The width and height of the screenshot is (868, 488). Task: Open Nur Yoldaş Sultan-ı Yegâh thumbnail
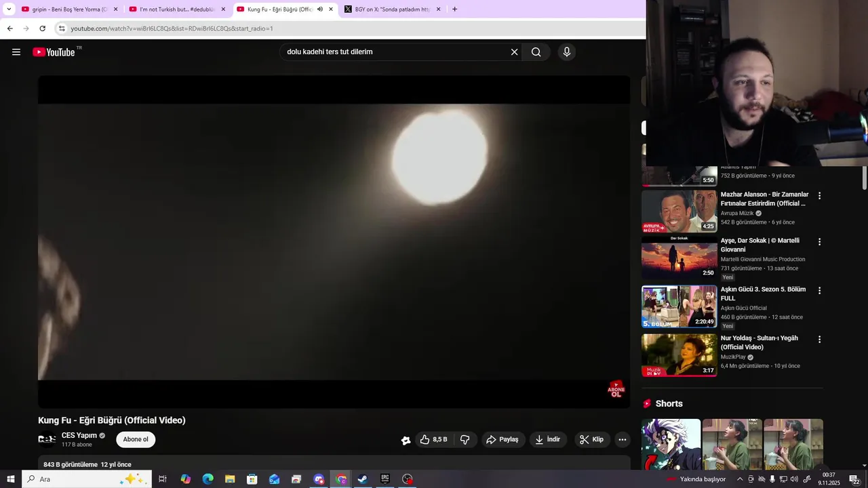[679, 355]
